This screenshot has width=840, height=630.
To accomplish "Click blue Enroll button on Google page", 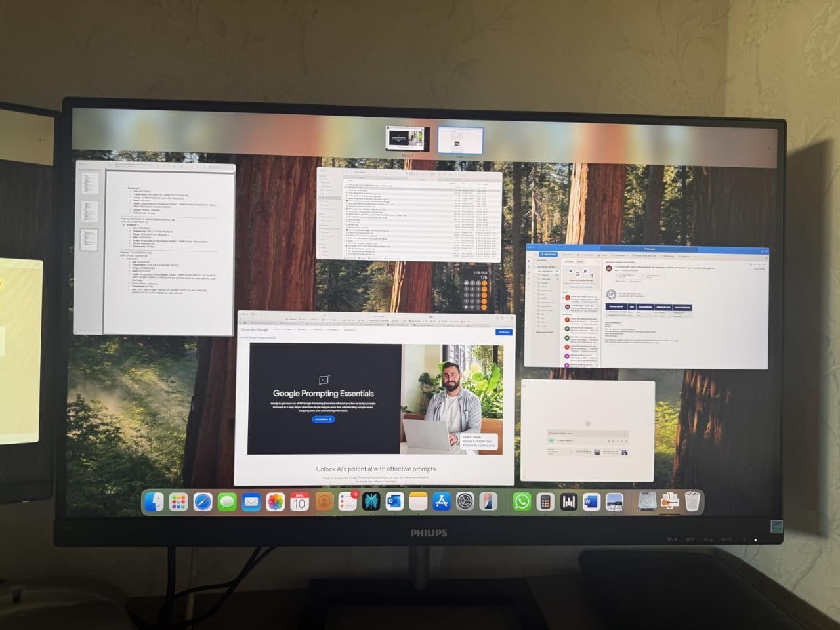I will [503, 332].
